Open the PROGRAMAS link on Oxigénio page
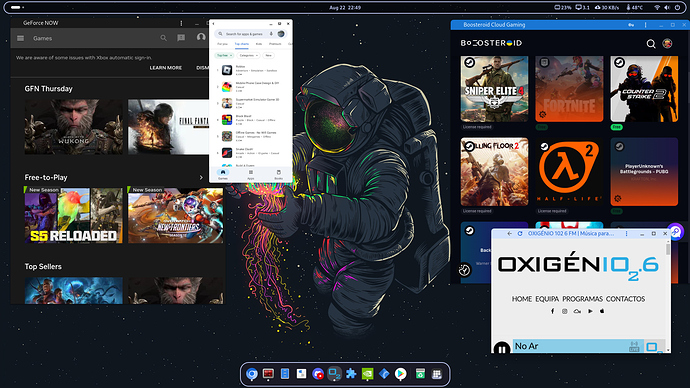The height and width of the screenshot is (388, 690). tap(582, 299)
